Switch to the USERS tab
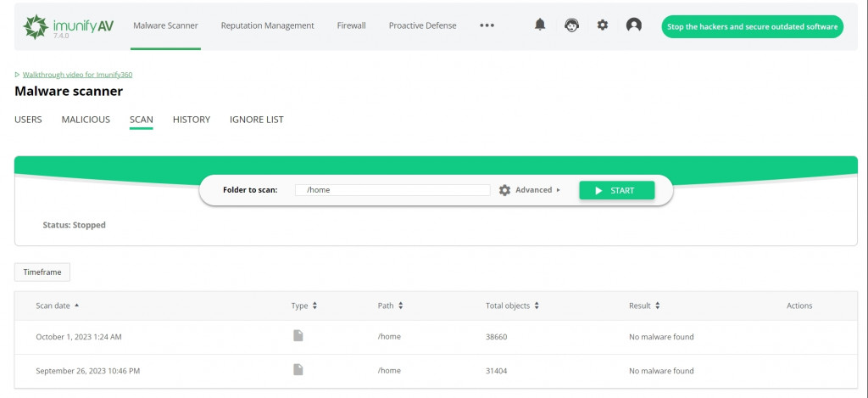This screenshot has width=868, height=398. pos(28,119)
